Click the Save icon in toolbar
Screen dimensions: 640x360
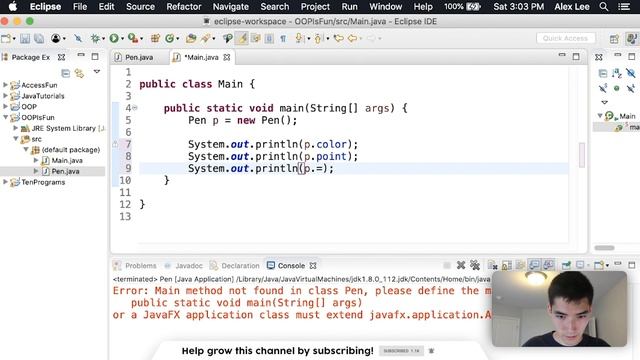25,38
